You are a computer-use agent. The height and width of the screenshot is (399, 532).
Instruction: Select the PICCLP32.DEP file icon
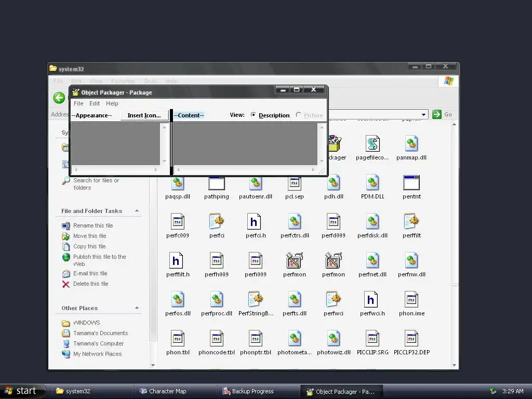(x=411, y=339)
